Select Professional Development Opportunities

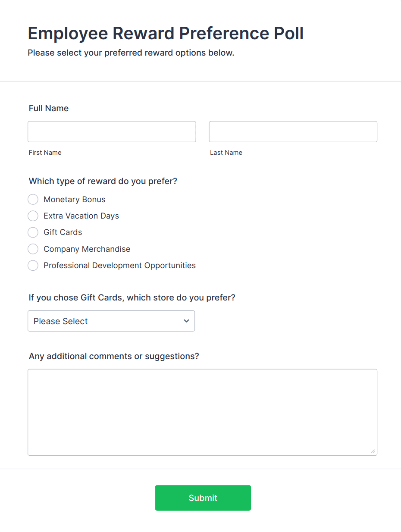[x=33, y=265]
